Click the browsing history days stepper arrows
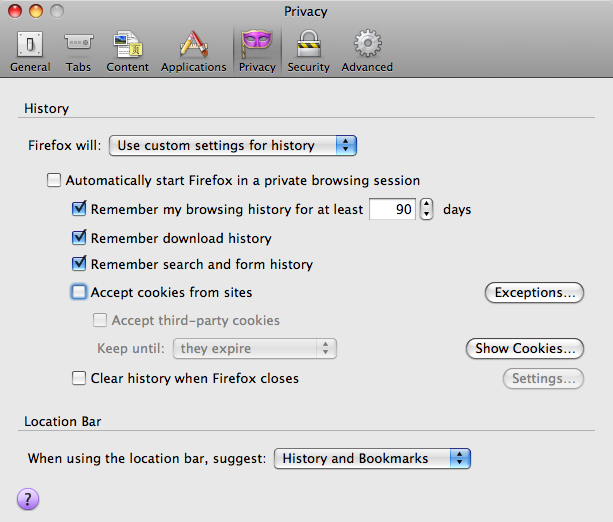This screenshot has width=613, height=522. pyautogui.click(x=426, y=210)
